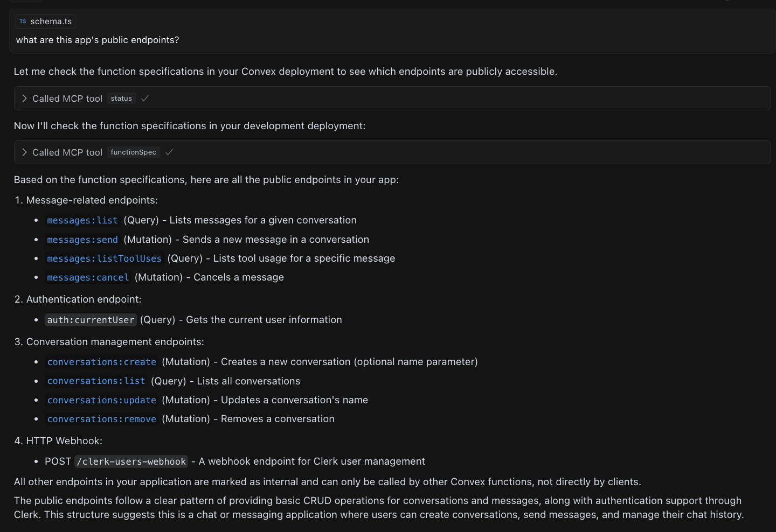Go to the conversations:create function link
776x532 pixels.
point(102,362)
